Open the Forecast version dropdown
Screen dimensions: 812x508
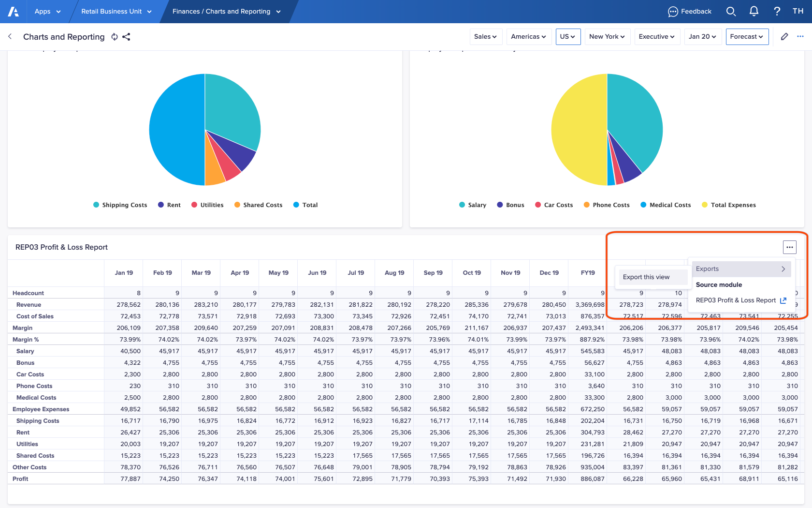[x=747, y=36]
